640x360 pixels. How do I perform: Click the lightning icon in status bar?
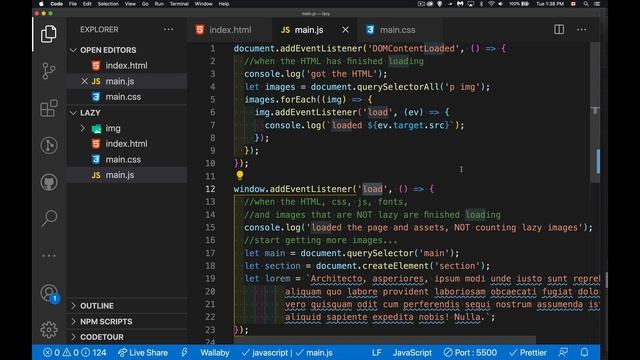pyautogui.click(x=184, y=353)
